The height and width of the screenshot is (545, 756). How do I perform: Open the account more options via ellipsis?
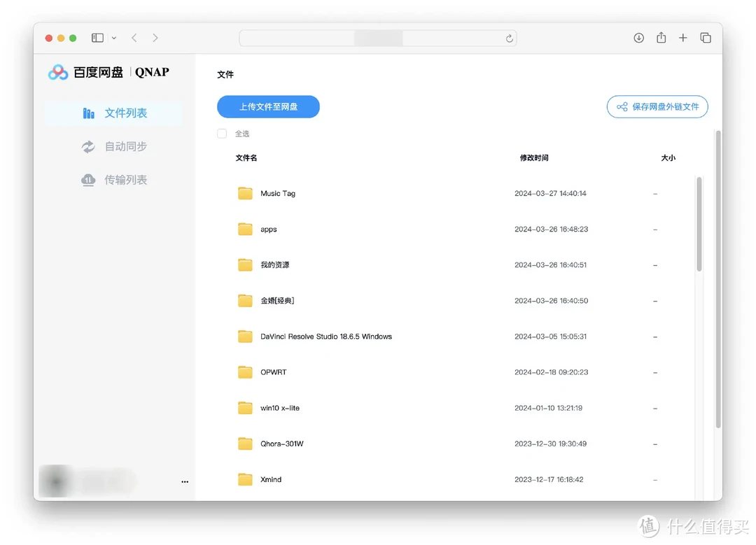pyautogui.click(x=185, y=481)
